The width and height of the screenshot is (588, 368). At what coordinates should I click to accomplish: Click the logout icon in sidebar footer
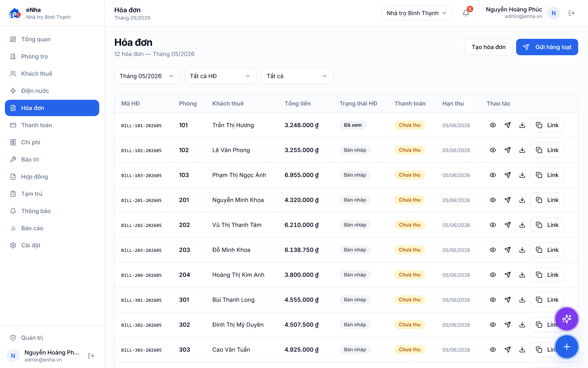point(91,356)
